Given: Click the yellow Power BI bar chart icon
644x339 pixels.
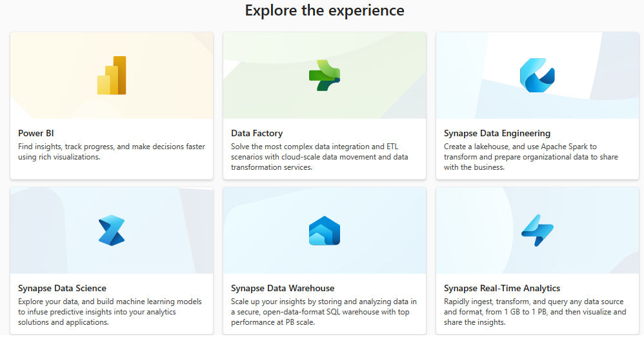Looking at the screenshot, I should pyautogui.click(x=112, y=76).
